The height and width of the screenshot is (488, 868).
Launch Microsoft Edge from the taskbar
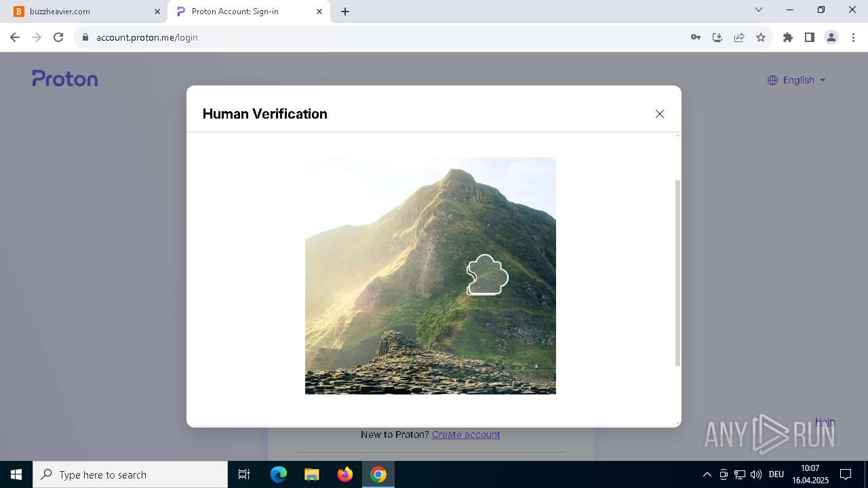coord(279,474)
